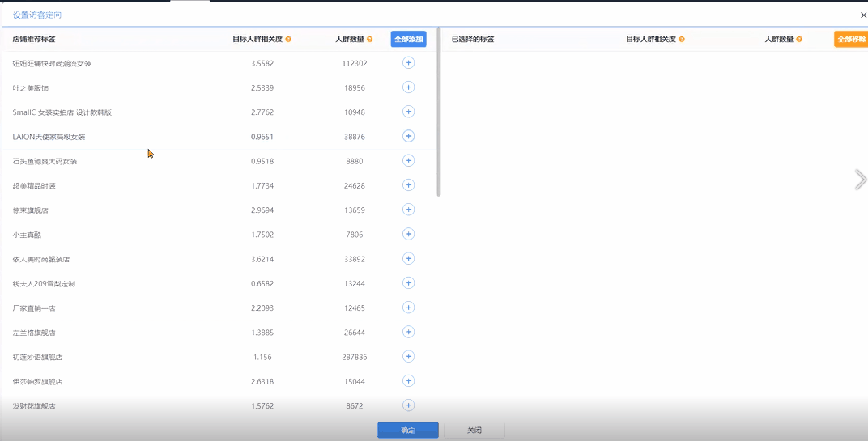Click the 全部添加 add-all button
Viewport: 868px width, 441px height.
click(x=408, y=39)
